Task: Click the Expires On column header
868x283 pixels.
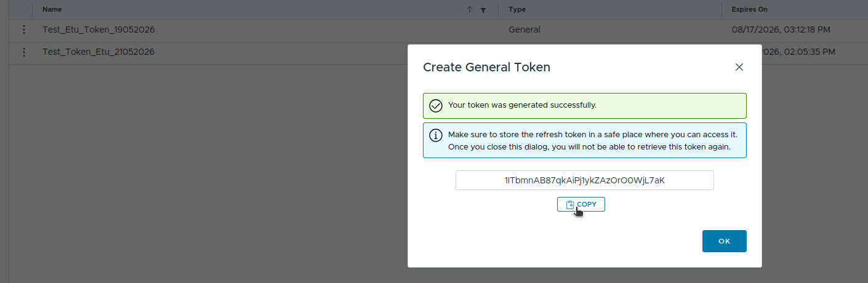Action: coord(749,9)
